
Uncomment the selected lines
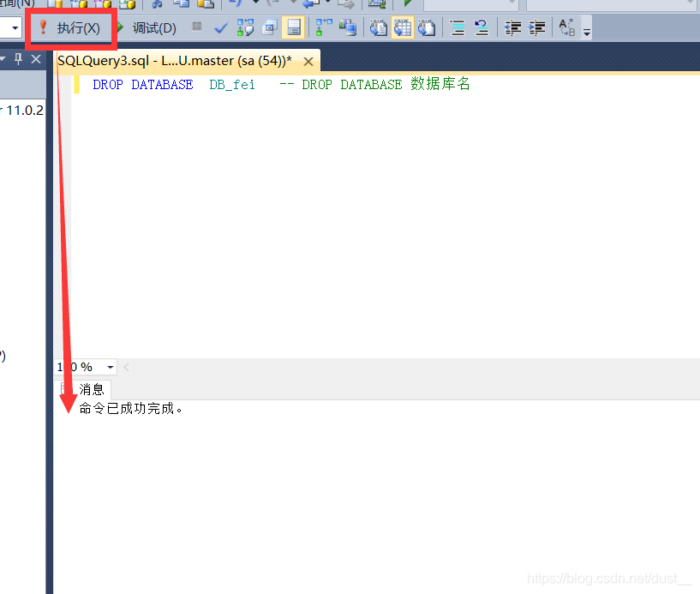click(x=482, y=27)
